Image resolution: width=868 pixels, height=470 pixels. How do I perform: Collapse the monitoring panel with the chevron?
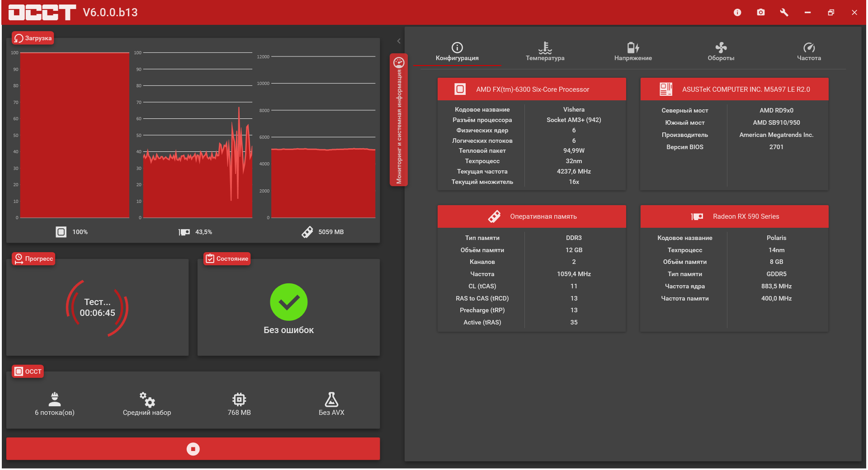point(399,41)
